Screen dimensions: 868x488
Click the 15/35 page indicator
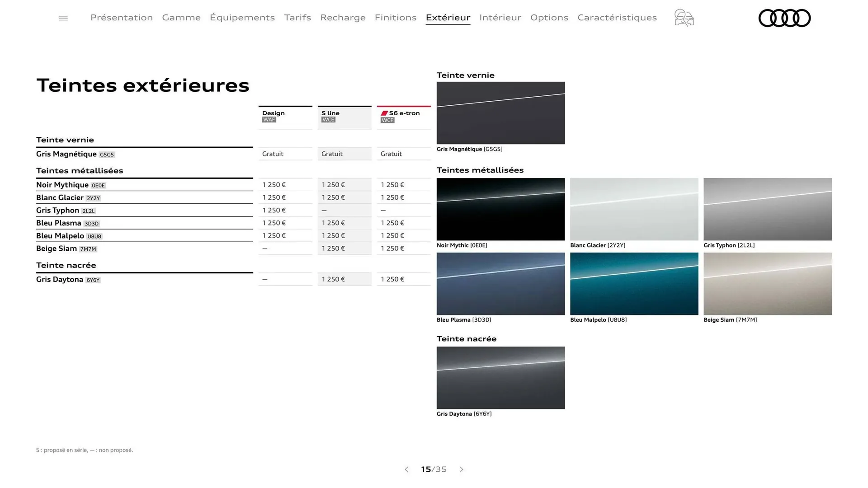click(x=434, y=469)
